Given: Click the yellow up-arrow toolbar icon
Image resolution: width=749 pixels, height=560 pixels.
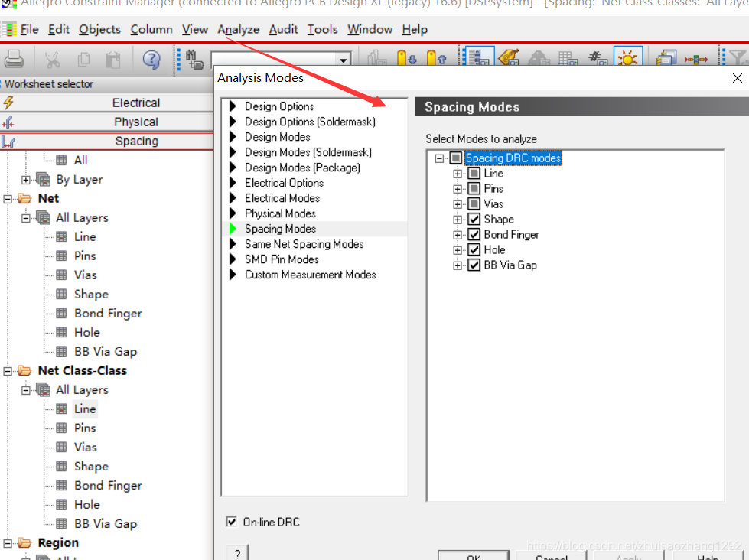Looking at the screenshot, I should pos(436,59).
